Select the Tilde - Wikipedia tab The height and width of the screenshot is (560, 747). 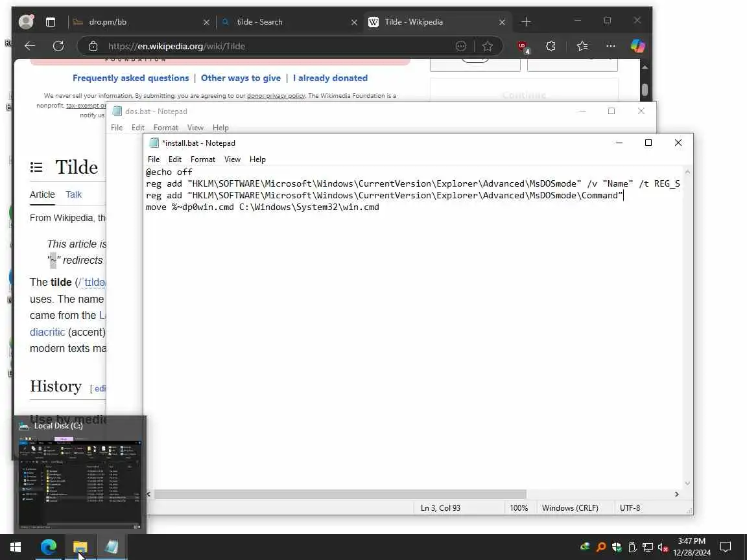coord(437,22)
